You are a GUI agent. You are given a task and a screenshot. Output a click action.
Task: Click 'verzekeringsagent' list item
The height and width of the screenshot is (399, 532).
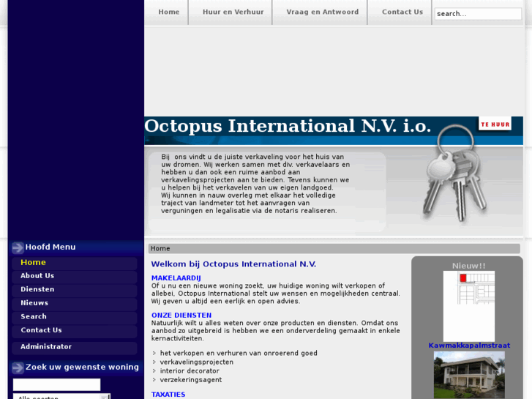[x=191, y=380]
